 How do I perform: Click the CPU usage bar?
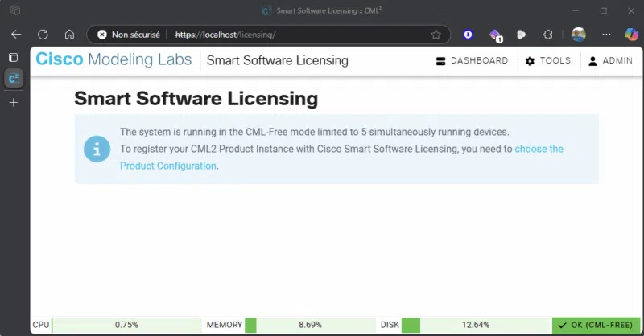(126, 325)
